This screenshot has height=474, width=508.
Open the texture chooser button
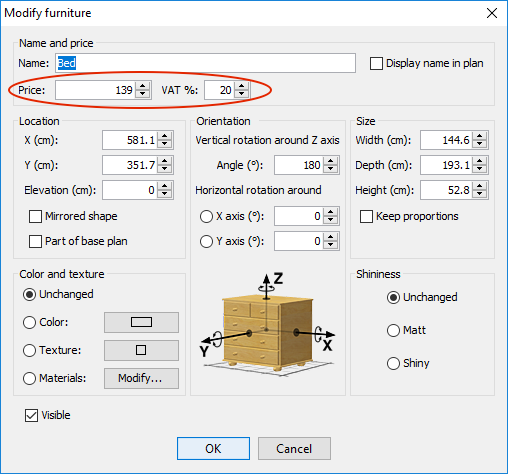141,350
